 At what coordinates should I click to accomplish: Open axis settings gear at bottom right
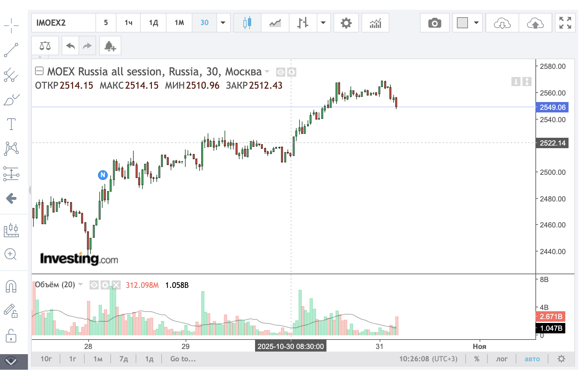click(x=561, y=359)
